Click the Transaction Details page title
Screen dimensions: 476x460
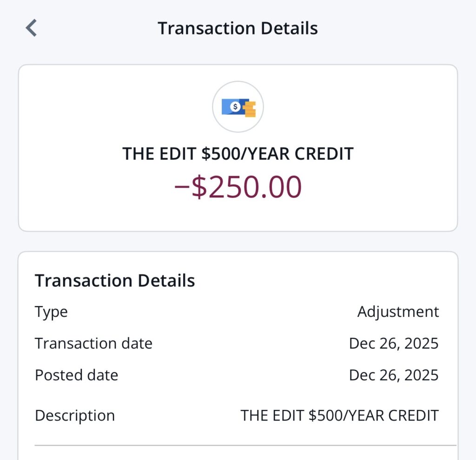(238, 28)
